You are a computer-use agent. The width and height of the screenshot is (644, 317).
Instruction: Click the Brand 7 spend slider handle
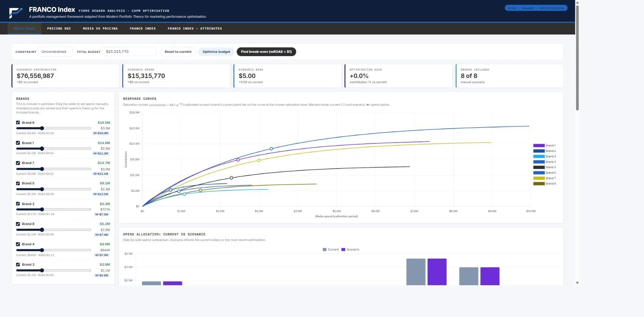click(42, 169)
